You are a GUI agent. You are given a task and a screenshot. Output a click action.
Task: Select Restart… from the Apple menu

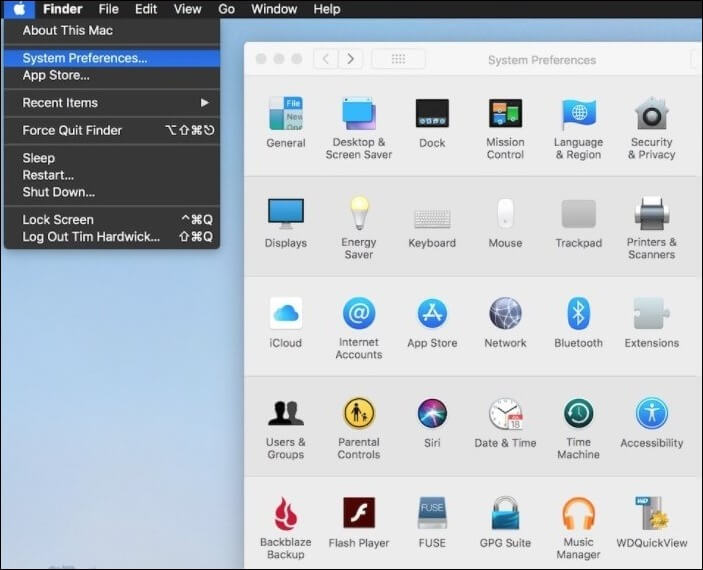point(112,175)
